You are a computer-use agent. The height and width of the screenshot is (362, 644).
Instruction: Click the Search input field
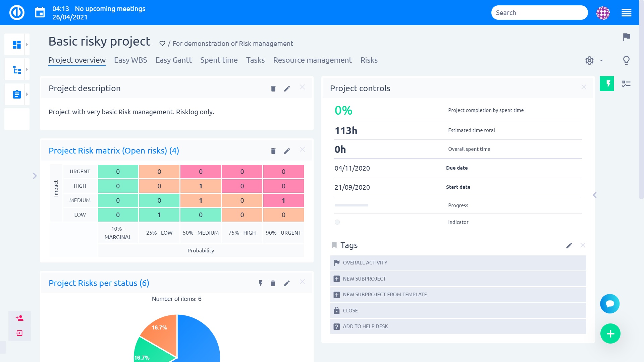pos(539,13)
